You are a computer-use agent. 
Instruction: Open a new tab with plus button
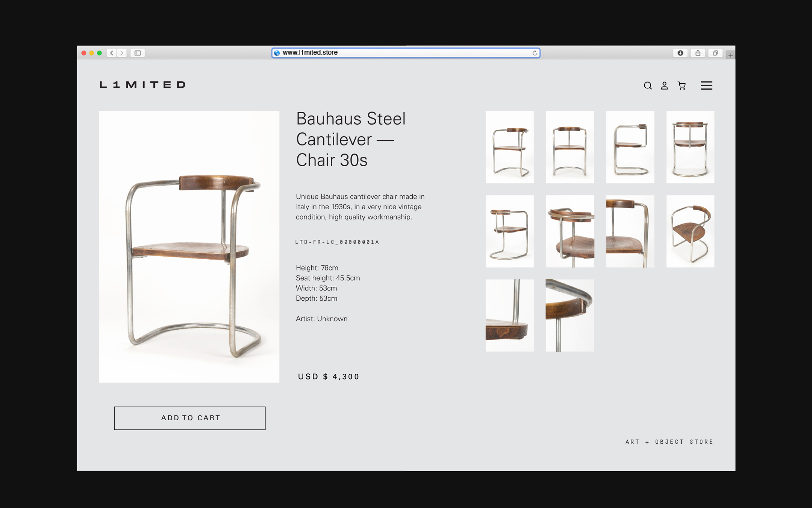click(x=730, y=55)
